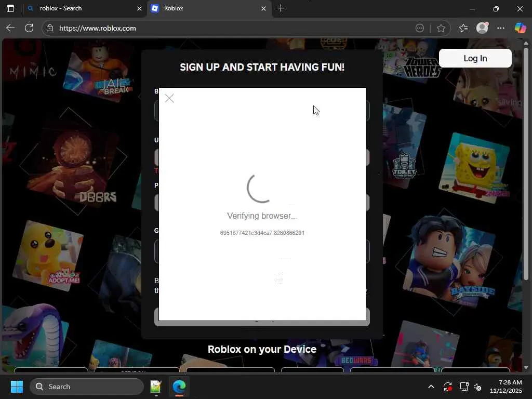The height and width of the screenshot is (399, 532).
Task: Click the scrollbar down arrow
Action: pos(526,367)
